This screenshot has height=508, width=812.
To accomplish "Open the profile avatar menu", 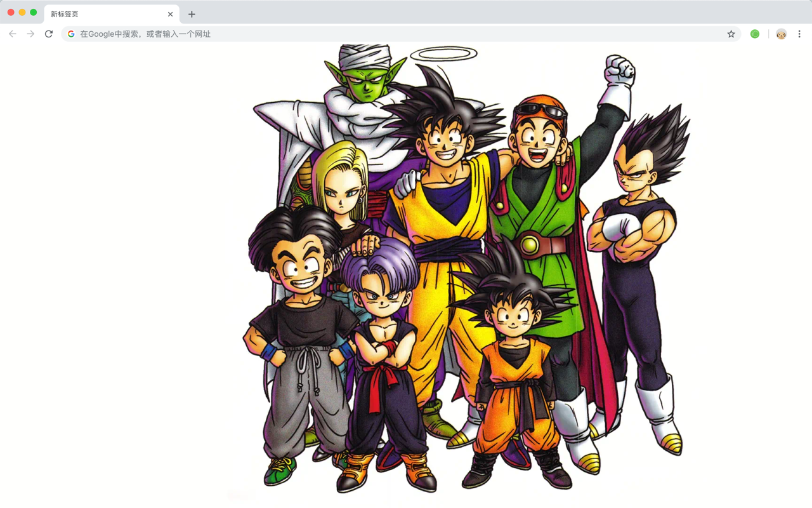I will (781, 34).
